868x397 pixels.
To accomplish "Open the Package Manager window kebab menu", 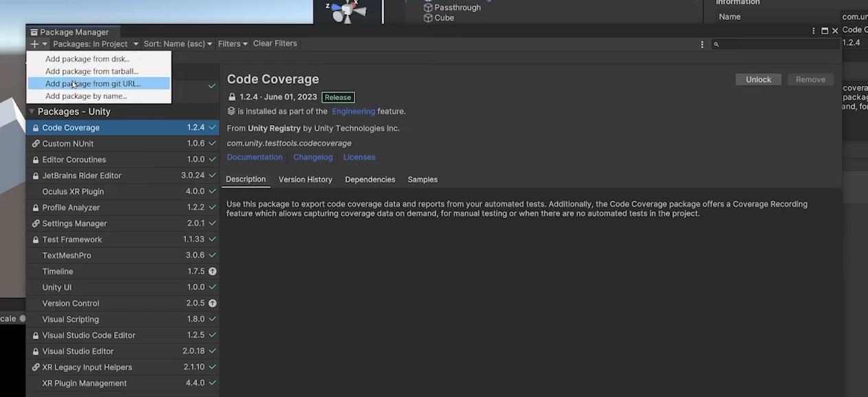I will pyautogui.click(x=814, y=31).
